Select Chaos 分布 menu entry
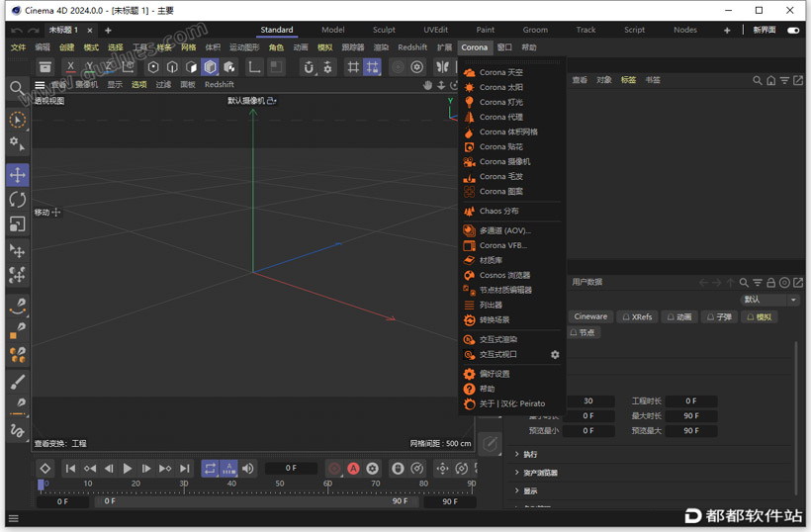The height and width of the screenshot is (532, 811). 498,211
